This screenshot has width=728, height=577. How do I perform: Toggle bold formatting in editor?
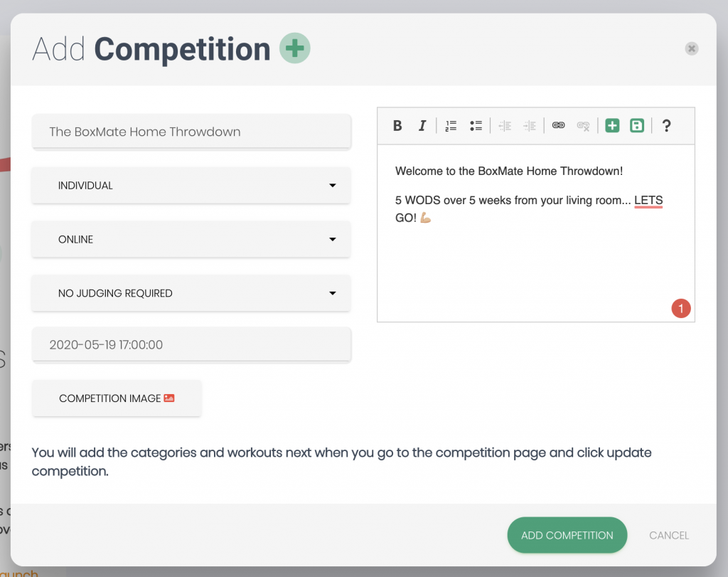tap(397, 125)
